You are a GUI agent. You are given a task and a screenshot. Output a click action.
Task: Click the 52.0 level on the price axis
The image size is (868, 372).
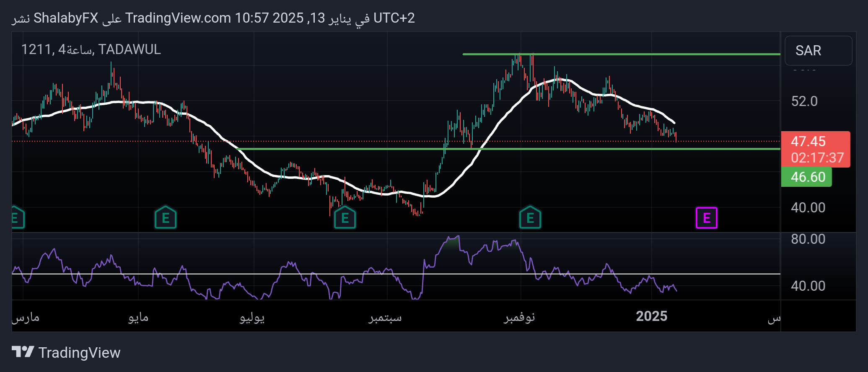pos(804,101)
